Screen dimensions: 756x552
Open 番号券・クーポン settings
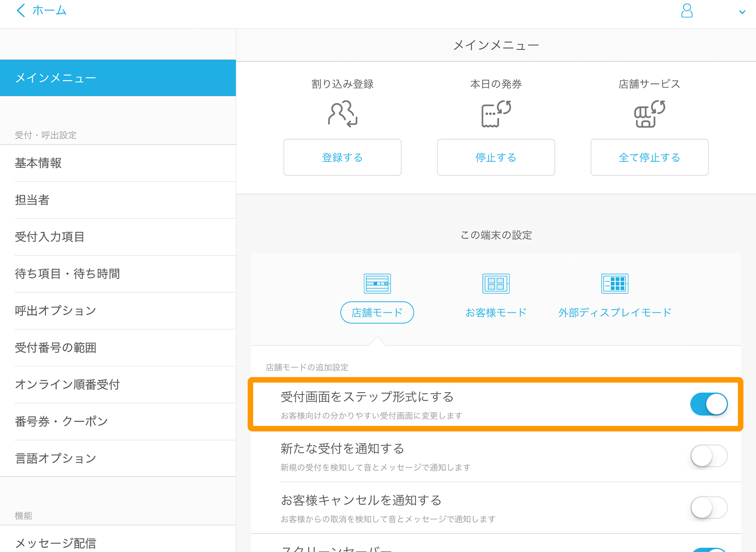[118, 422]
